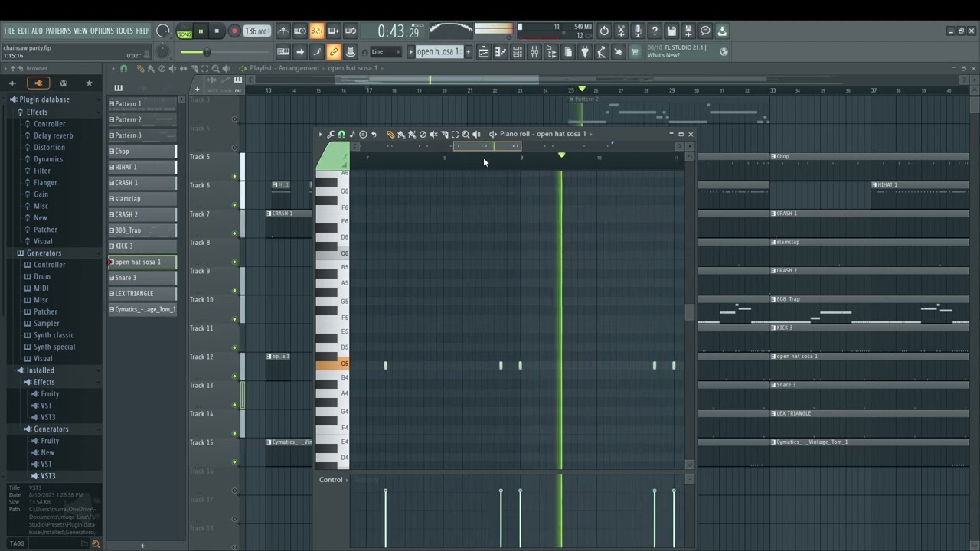Save project with the floppy disk icon
Viewport: 980px width, 551px height.
tap(671, 31)
